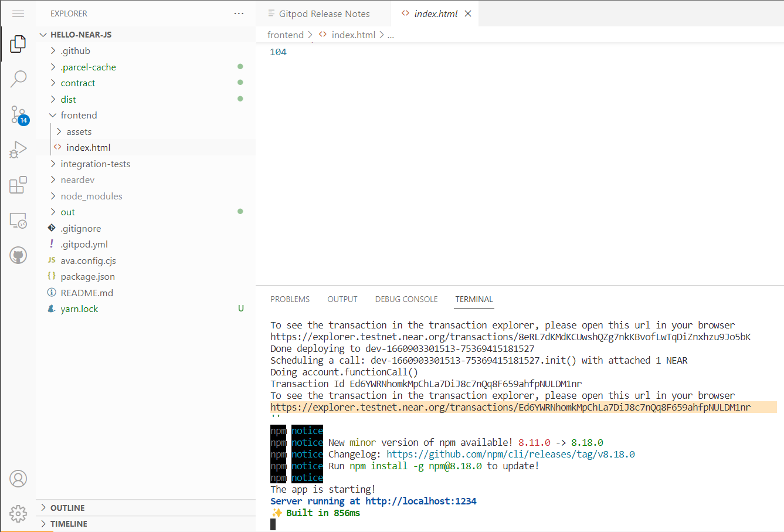Image resolution: width=784 pixels, height=532 pixels.
Task: Open Explorer more actions ellipsis menu
Action: [239, 13]
